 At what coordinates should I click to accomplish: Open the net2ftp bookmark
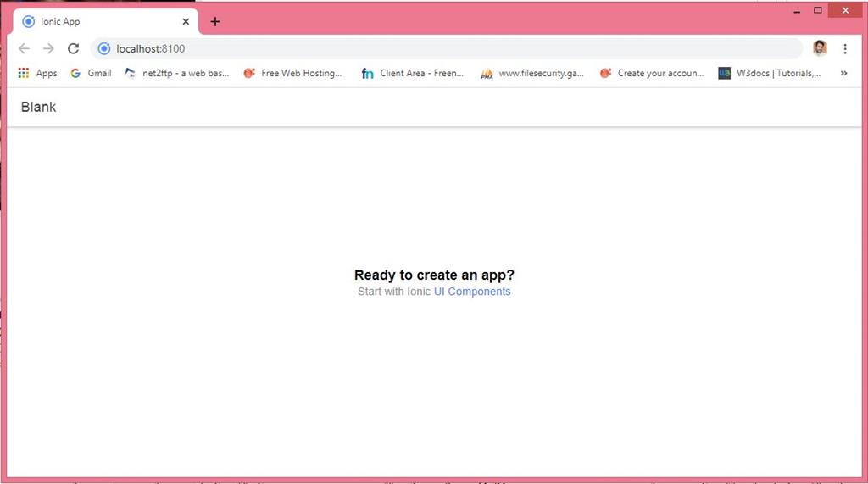[177, 73]
